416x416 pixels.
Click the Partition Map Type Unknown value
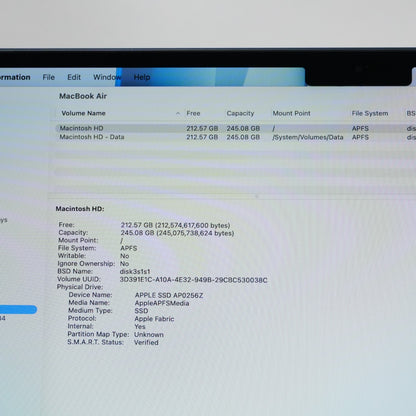pyautogui.click(x=149, y=335)
